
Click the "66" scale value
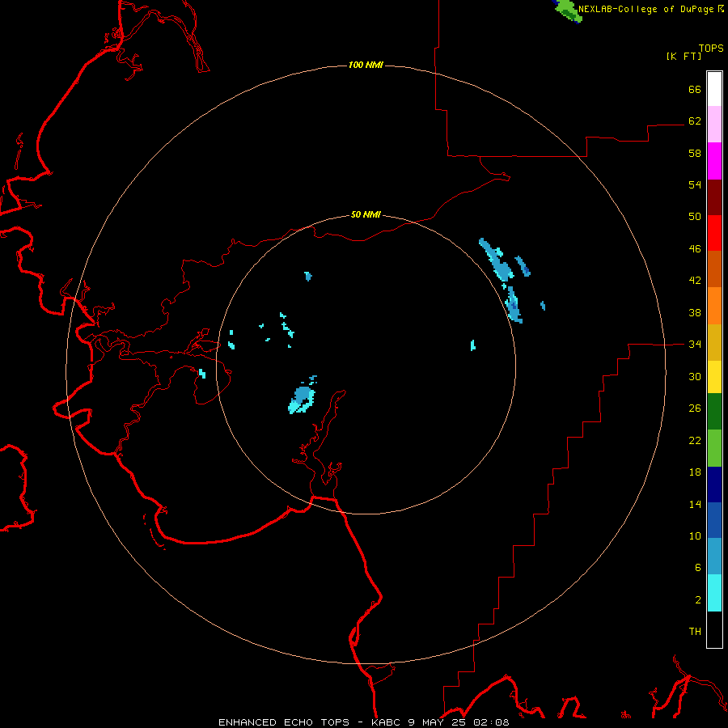[695, 89]
